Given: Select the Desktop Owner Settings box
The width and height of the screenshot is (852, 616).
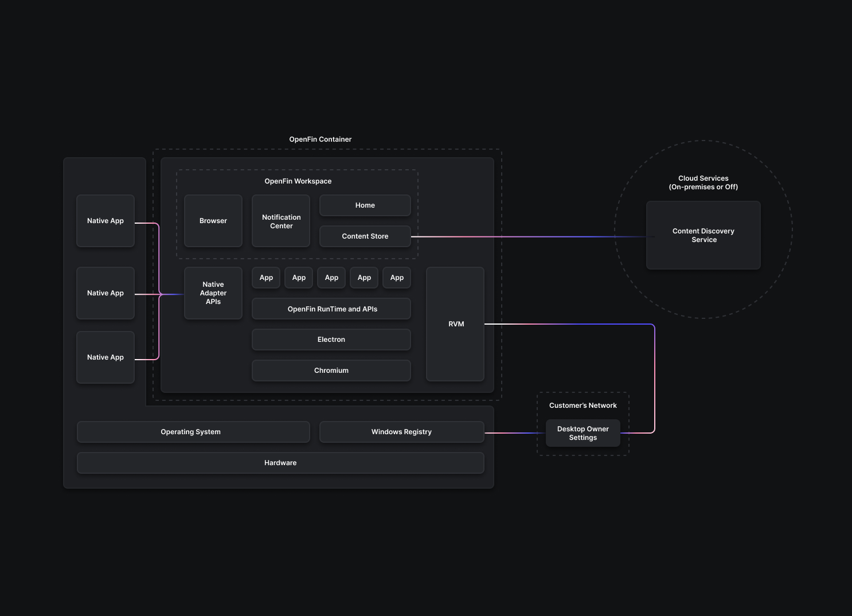Looking at the screenshot, I should click(x=583, y=433).
